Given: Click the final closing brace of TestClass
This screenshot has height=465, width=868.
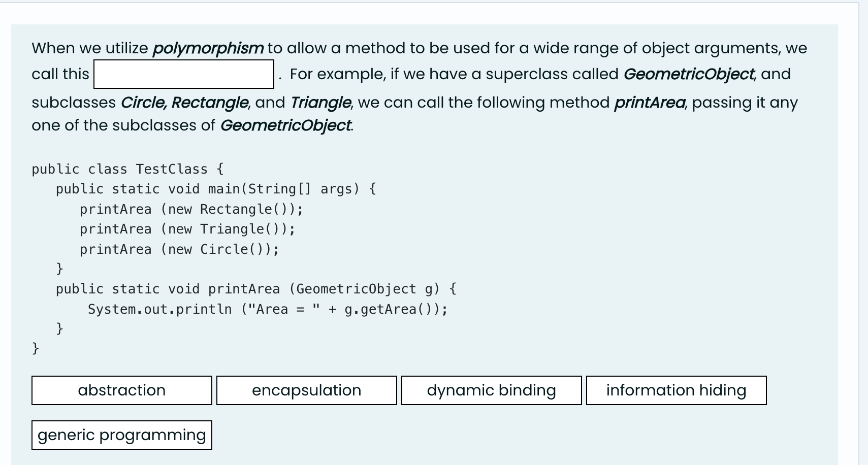Looking at the screenshot, I should (36, 348).
